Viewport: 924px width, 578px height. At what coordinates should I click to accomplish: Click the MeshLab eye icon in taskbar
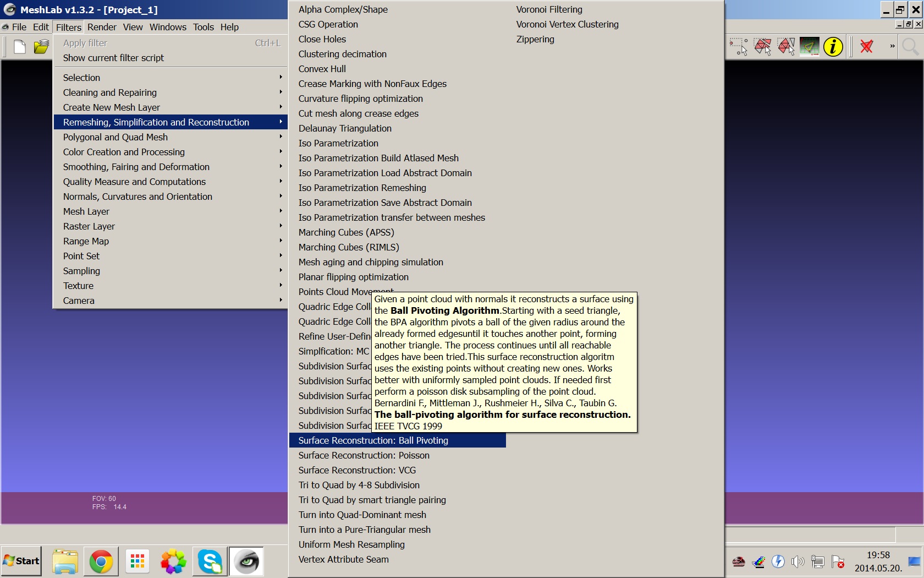(x=246, y=561)
